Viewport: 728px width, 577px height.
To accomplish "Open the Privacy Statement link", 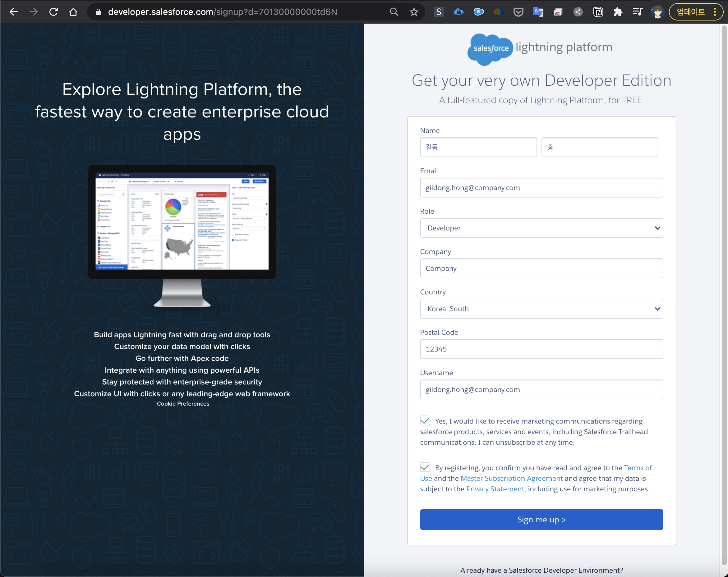I will [x=495, y=489].
